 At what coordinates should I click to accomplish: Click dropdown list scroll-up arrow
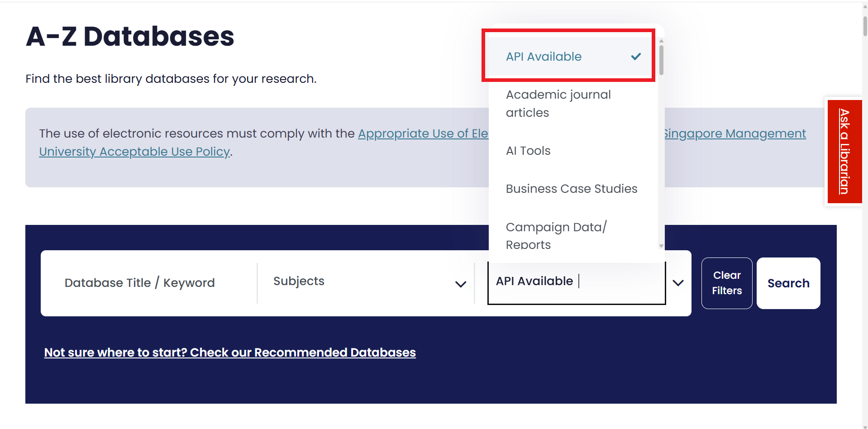(x=661, y=41)
